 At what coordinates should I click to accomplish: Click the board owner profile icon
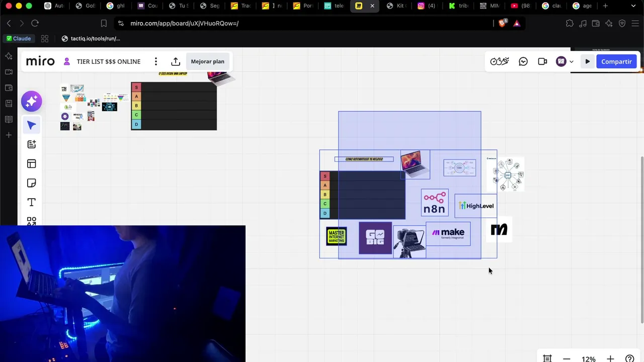pos(66,61)
